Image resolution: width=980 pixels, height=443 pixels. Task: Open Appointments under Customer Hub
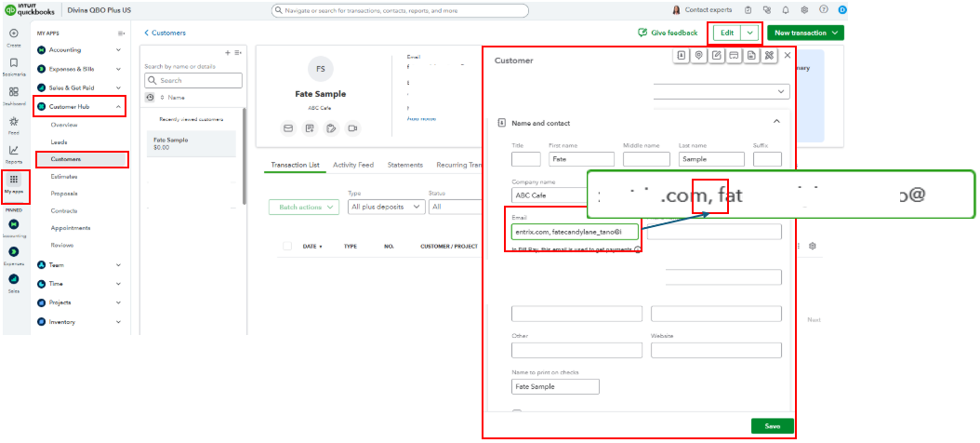[71, 228]
